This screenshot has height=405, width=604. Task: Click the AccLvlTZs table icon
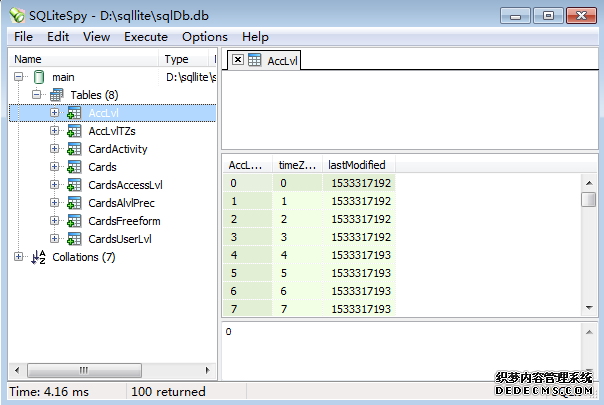[x=74, y=131]
